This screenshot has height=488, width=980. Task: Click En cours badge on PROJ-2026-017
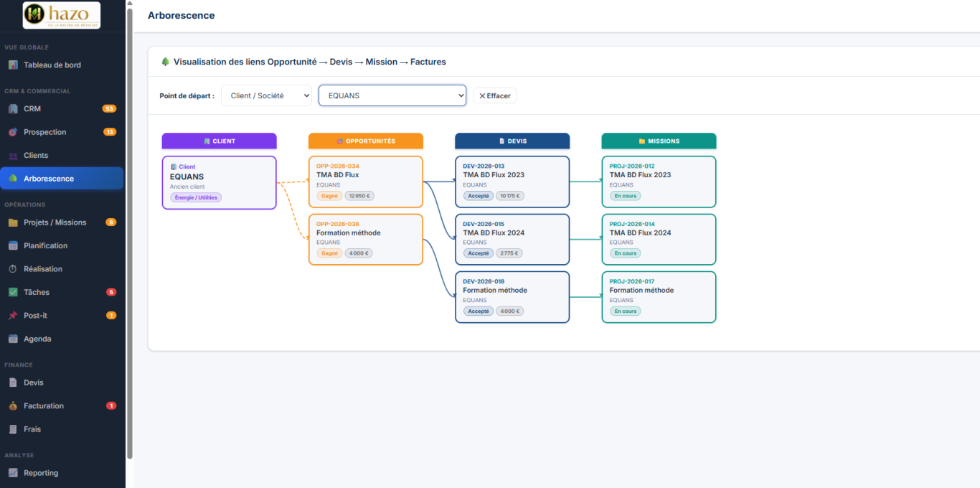[x=625, y=311]
